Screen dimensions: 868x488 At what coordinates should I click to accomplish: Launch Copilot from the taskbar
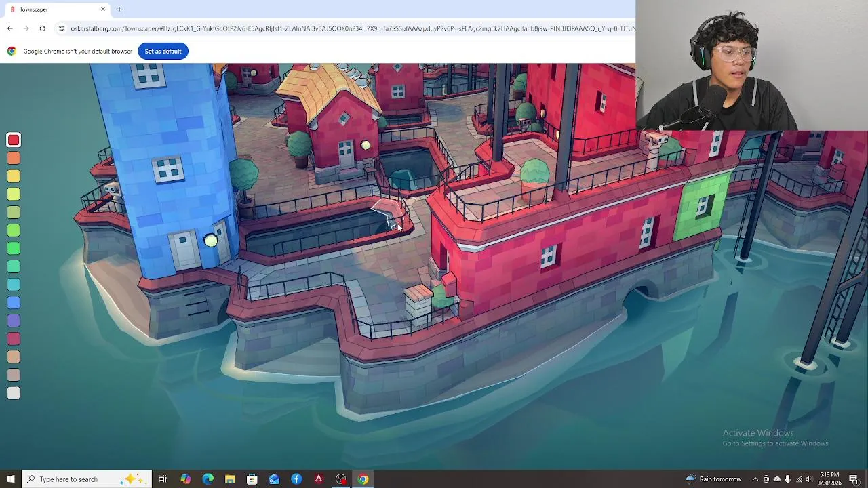tap(185, 479)
